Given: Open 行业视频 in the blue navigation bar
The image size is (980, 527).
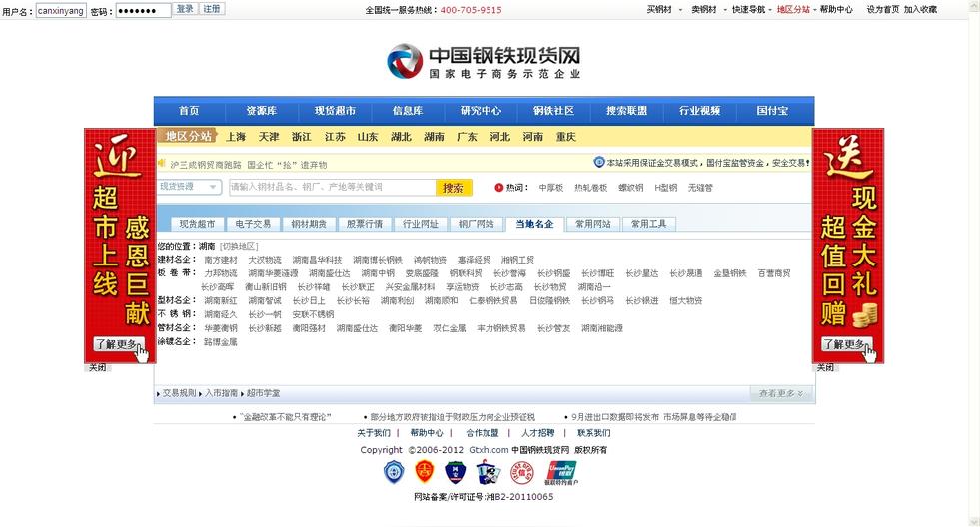Looking at the screenshot, I should [x=700, y=111].
